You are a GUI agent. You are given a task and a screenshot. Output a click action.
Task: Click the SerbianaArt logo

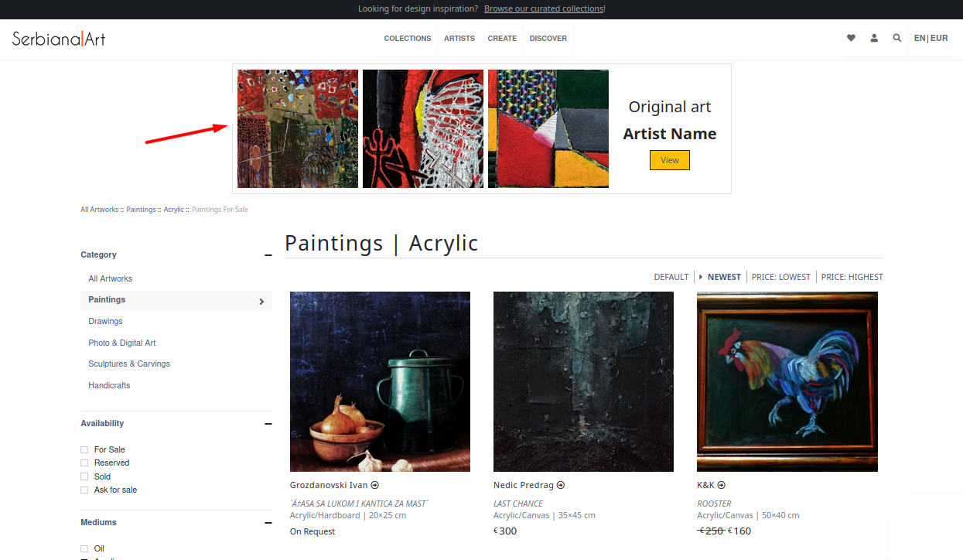[59, 38]
